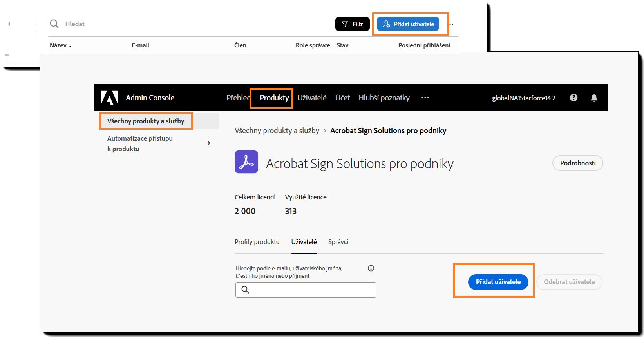Click the magnifier icon in Hledat bar
Image resolution: width=644 pixels, height=337 pixels.
[54, 24]
